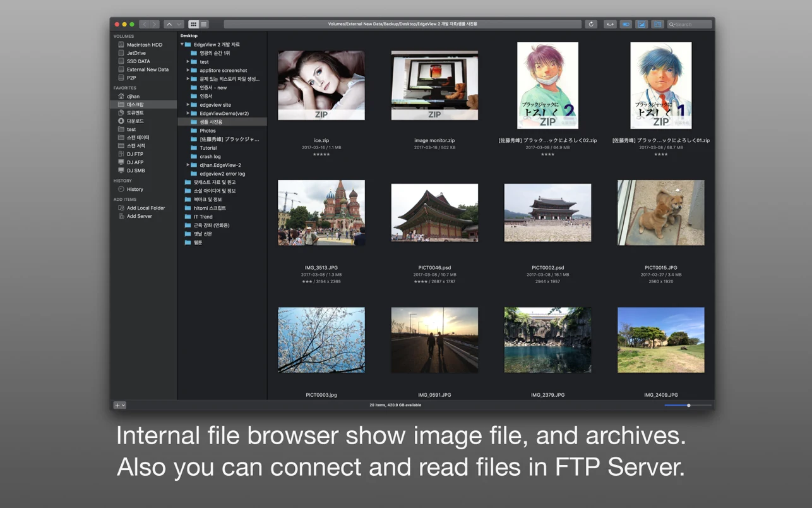Viewport: 812px width, 508px height.
Task: Click the navigate up arrow icon
Action: click(169, 24)
